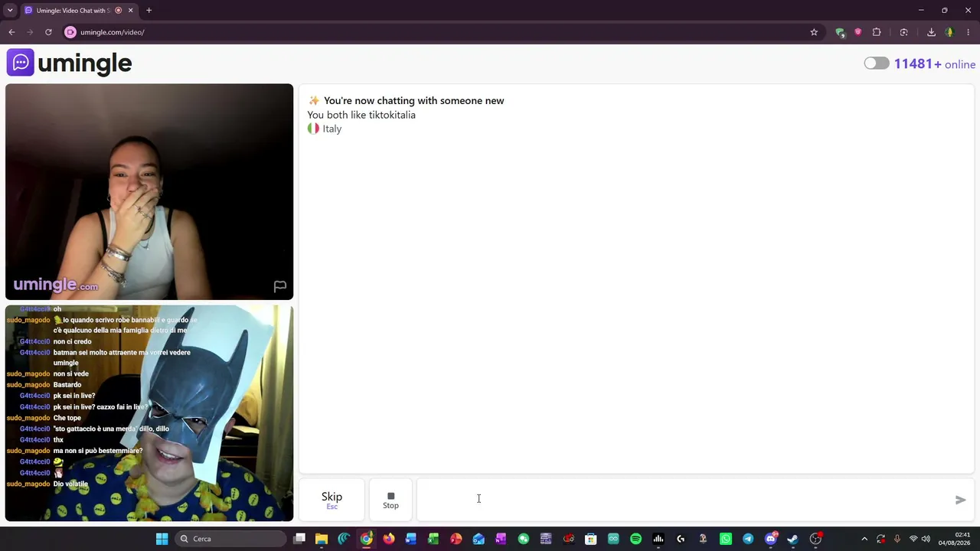Expand the Chrome tab search dropdown
The image size is (980, 551).
tap(10, 11)
